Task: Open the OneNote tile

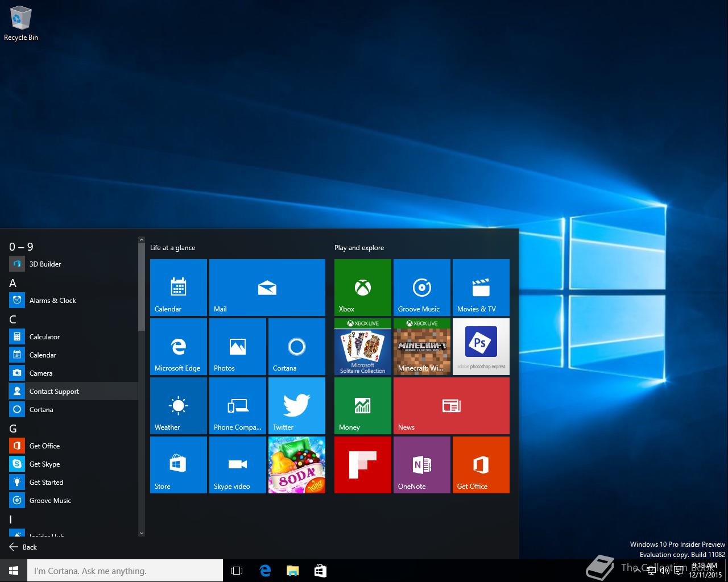Action: click(x=422, y=465)
